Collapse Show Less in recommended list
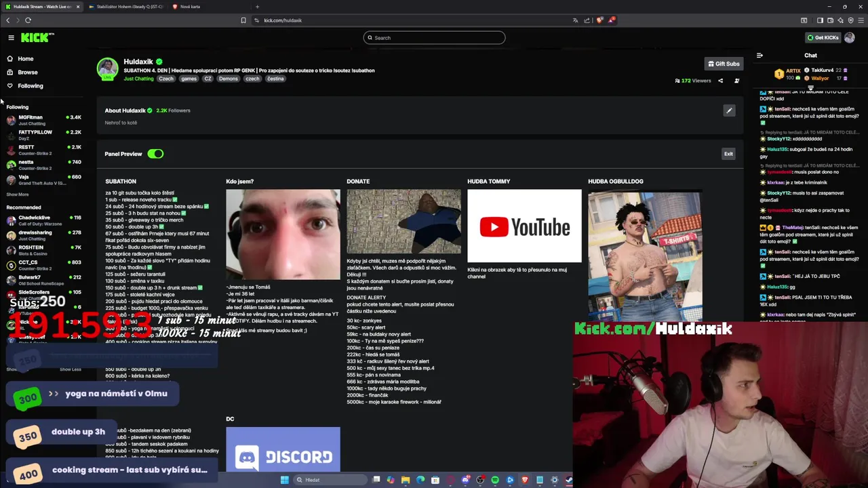This screenshot has width=868, height=488. 71,369
